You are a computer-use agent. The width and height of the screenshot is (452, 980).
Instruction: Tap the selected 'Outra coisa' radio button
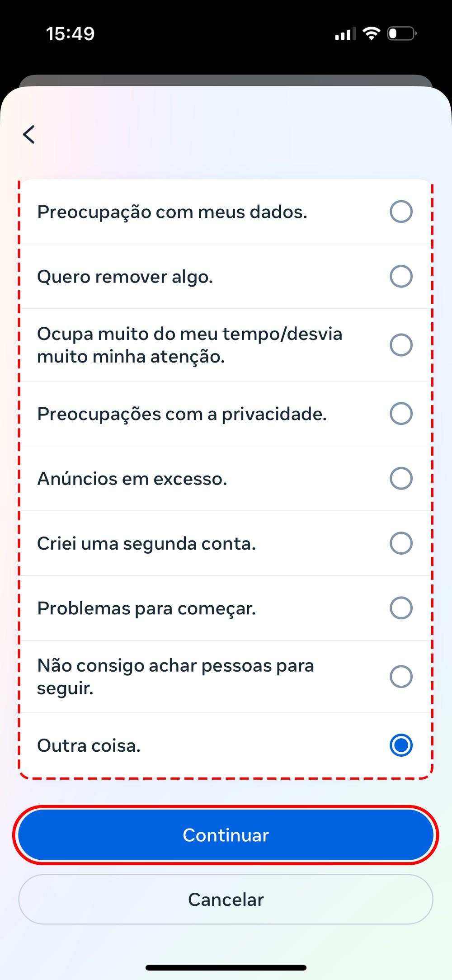[x=401, y=745]
